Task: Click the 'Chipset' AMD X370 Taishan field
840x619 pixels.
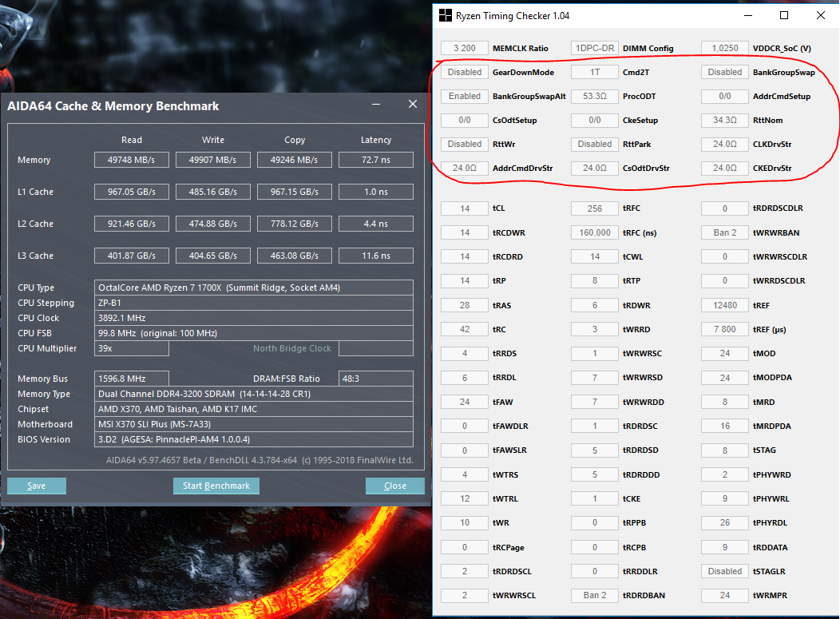Action: tap(254, 409)
